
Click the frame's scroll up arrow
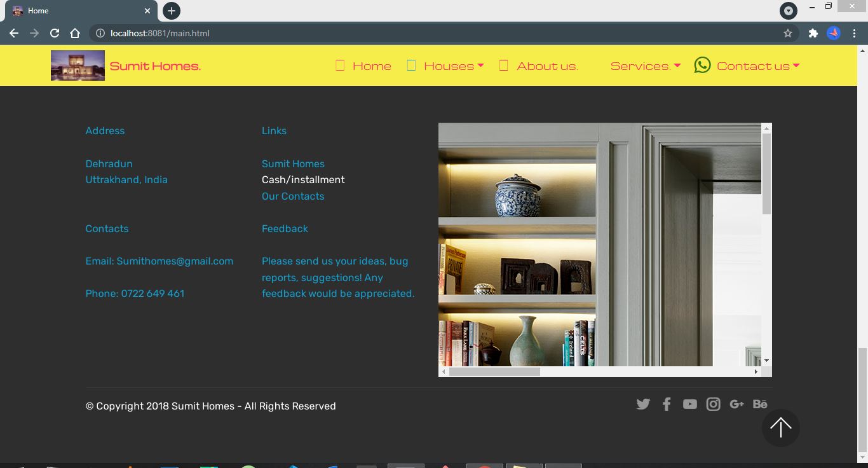(766, 128)
